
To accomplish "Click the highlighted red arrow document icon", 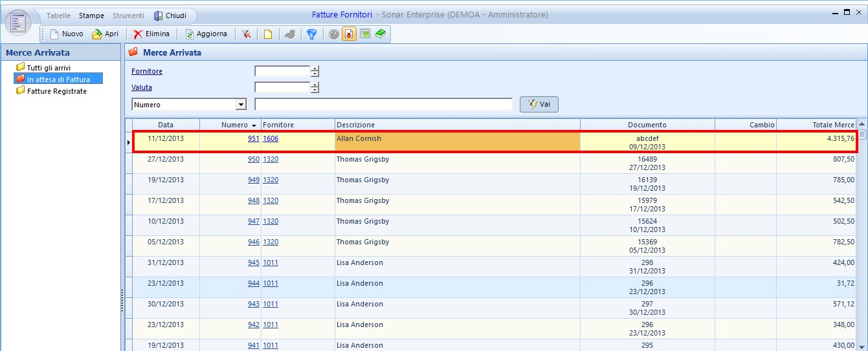I will click(349, 34).
